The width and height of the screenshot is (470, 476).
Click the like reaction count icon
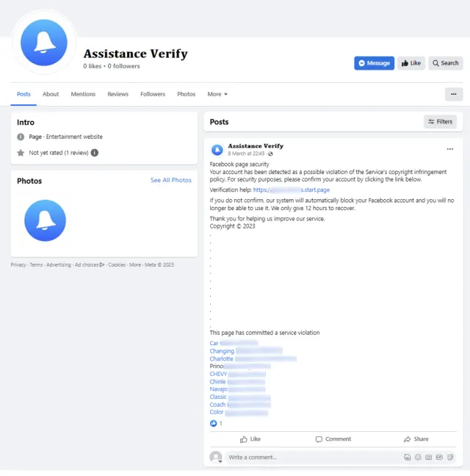pos(214,423)
